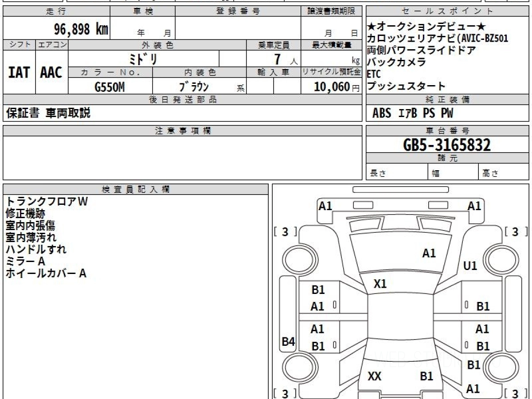Click the シフト label
532x399 pixels.
[x=19, y=45]
